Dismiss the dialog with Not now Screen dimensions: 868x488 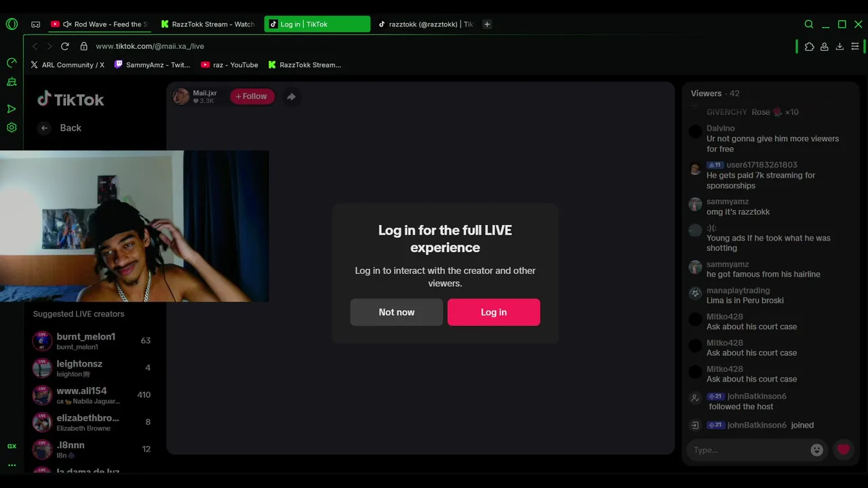(x=397, y=312)
